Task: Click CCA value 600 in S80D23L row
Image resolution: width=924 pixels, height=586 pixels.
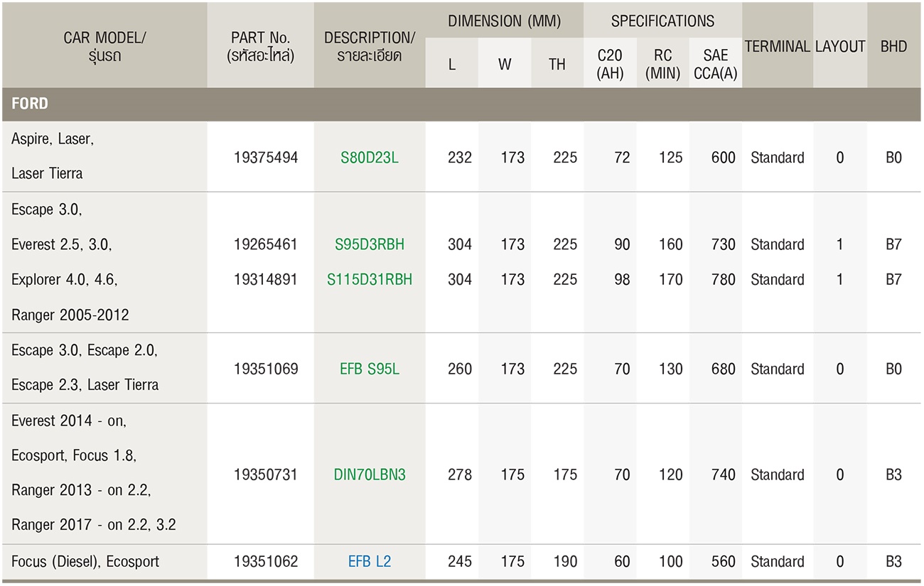Action: pos(724,158)
